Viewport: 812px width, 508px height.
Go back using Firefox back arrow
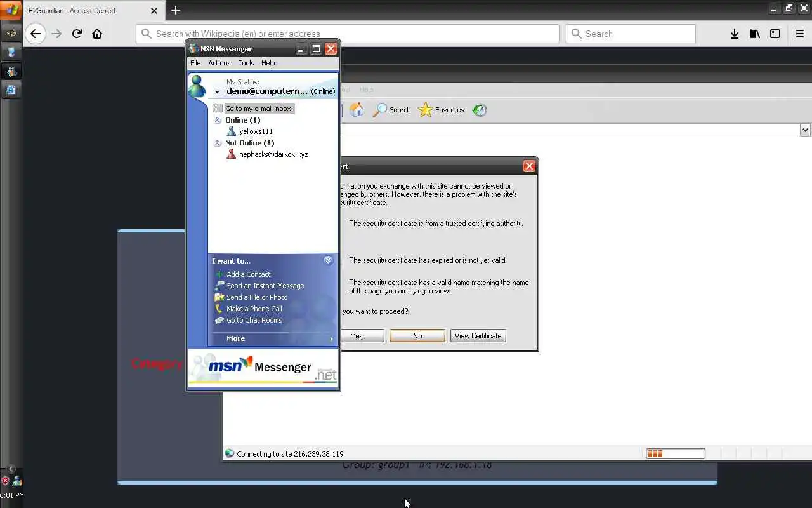pyautogui.click(x=36, y=34)
